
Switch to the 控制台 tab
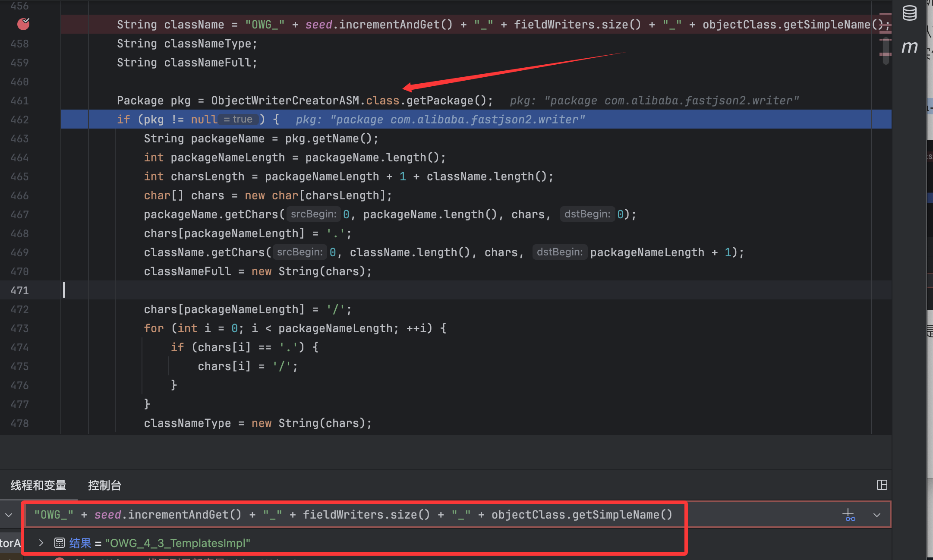click(104, 485)
